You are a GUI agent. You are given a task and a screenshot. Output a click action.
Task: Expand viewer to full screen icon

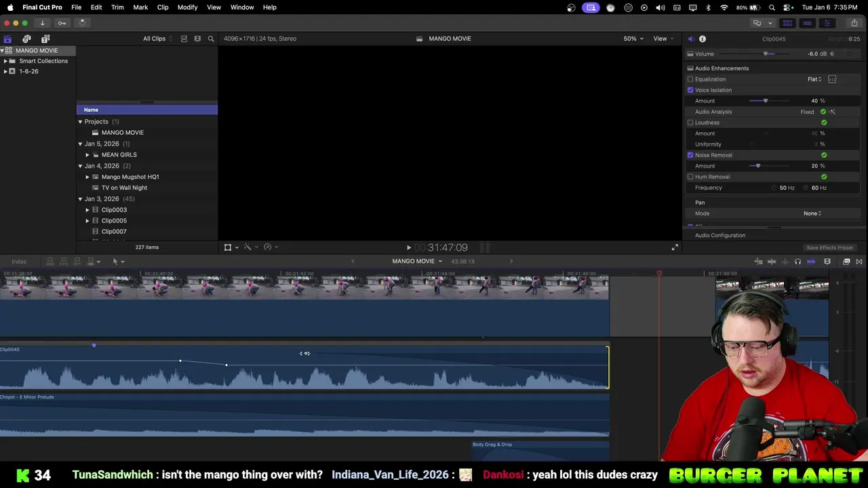674,247
